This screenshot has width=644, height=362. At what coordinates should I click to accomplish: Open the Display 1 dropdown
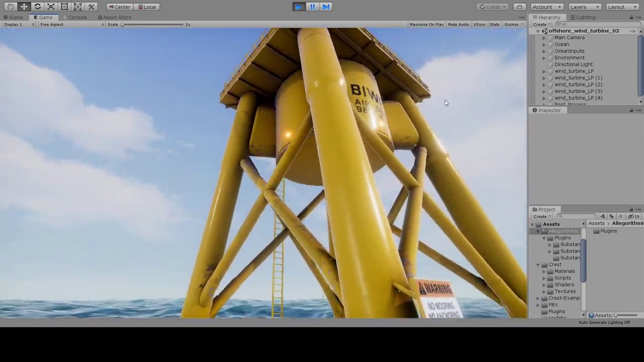tap(19, 24)
